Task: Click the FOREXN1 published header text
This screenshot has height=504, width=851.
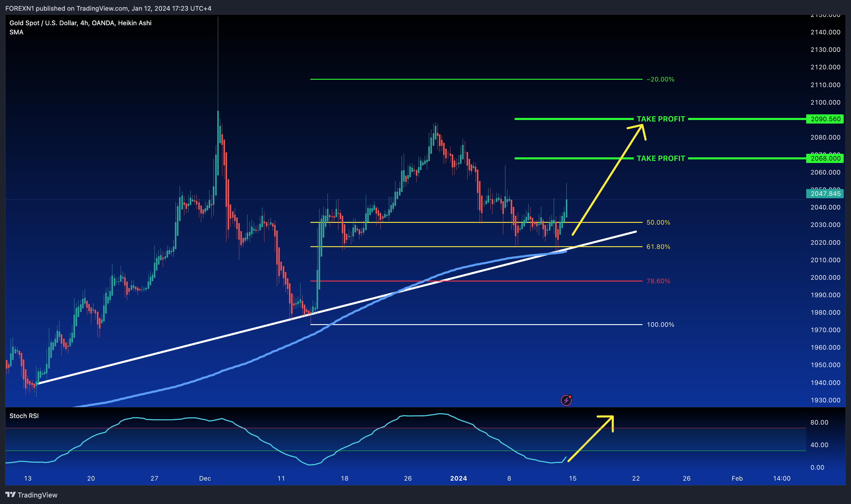Action: pos(108,8)
